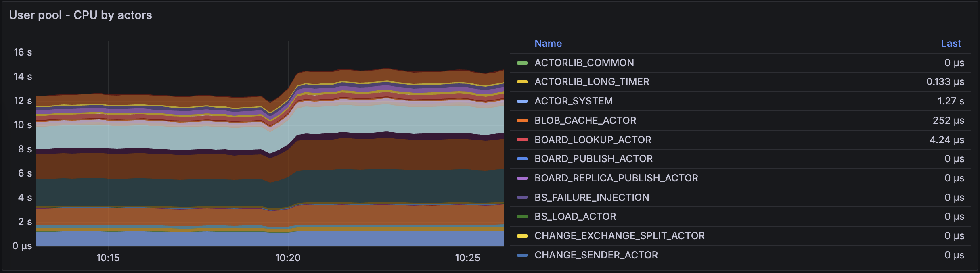Screen dimensions: 980x273
Task: Click the CHANGE_EXCHANGE_SPLIT_ACTOR yellow color swatch
Action: click(522, 236)
